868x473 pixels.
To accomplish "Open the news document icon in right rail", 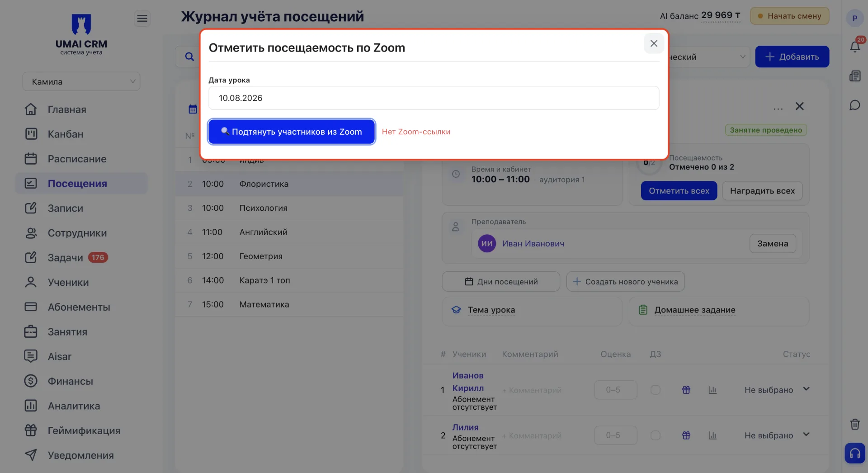I will coord(855,76).
